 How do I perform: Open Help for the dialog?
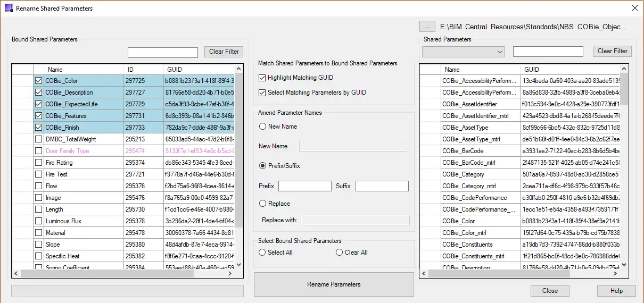(x=616, y=291)
